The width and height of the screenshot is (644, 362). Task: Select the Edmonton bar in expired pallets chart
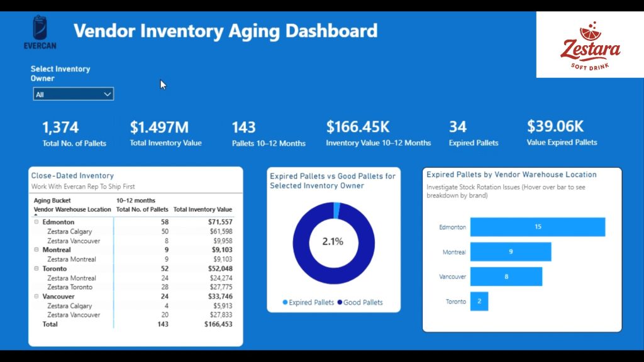537,227
